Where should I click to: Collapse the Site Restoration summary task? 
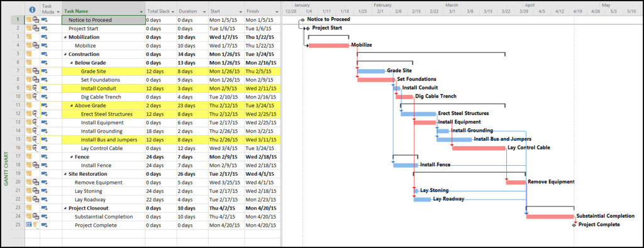(x=65, y=174)
